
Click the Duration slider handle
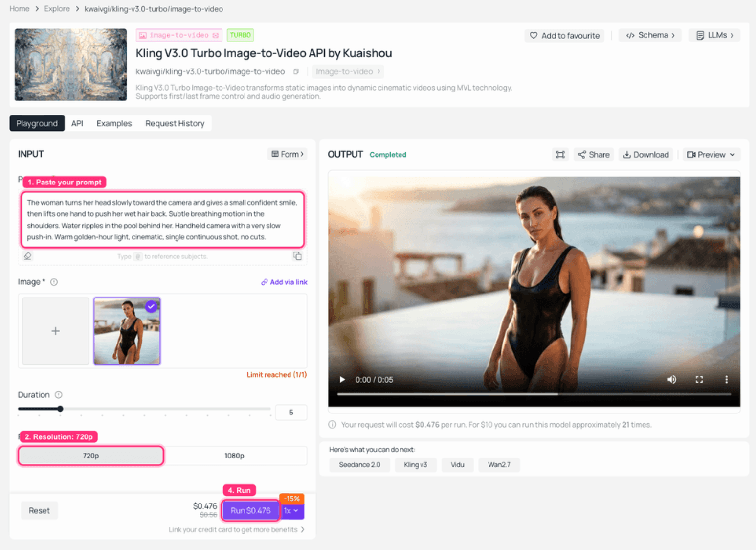click(x=60, y=409)
